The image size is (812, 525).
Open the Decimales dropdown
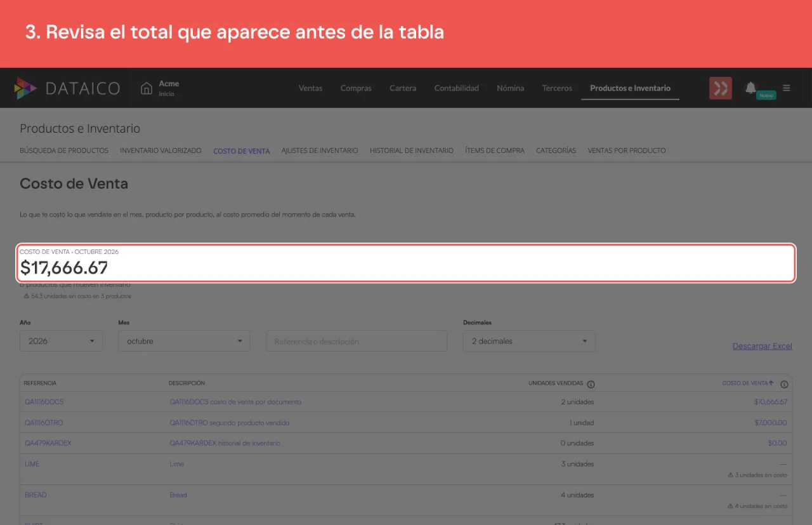529,341
